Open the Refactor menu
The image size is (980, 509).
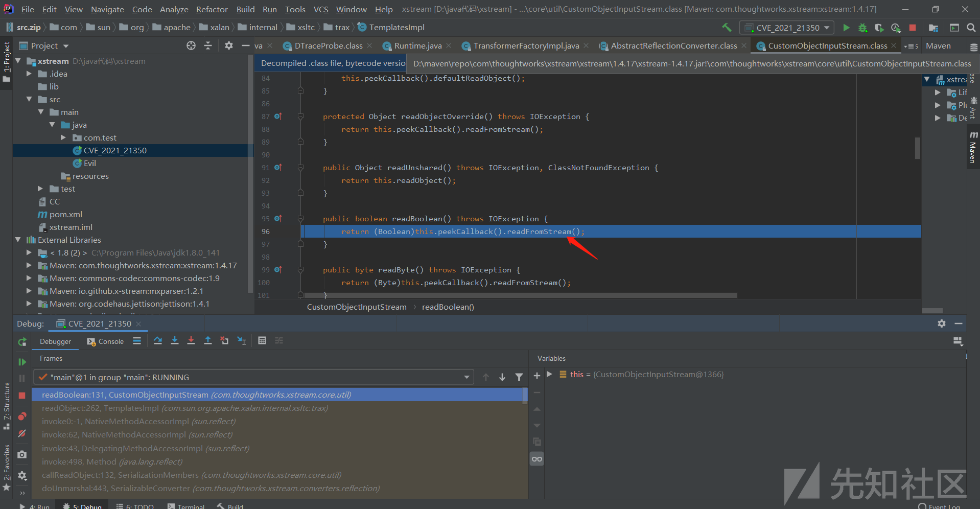point(212,9)
